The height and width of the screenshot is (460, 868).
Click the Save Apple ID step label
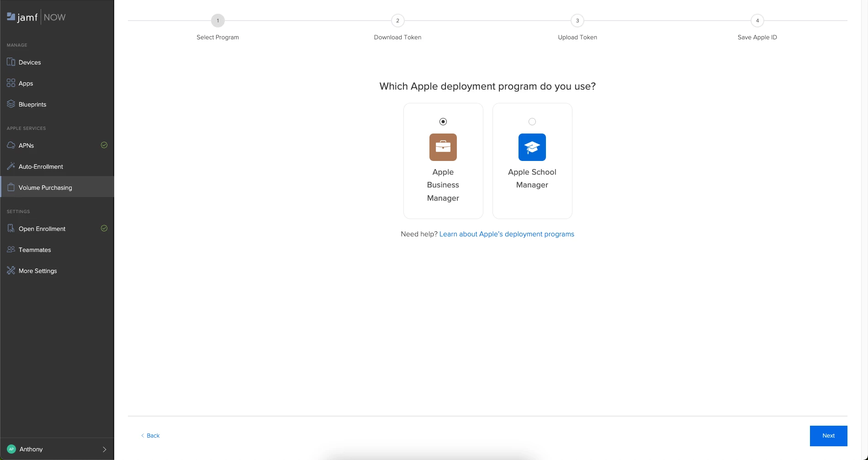(x=757, y=37)
